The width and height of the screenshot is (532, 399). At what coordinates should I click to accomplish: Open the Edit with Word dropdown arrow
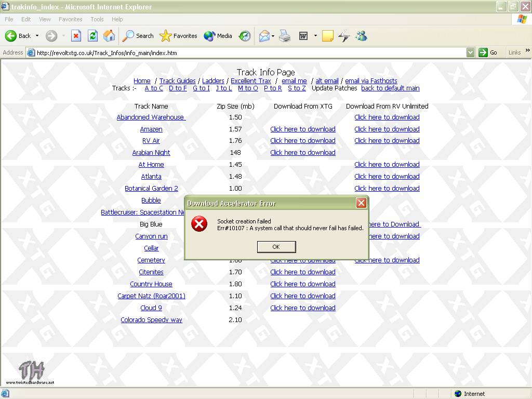click(315, 36)
